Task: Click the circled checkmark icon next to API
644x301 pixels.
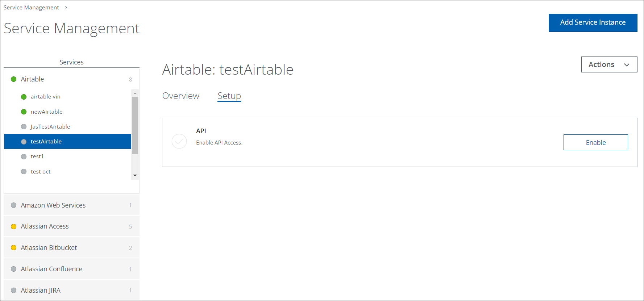Action: point(179,142)
